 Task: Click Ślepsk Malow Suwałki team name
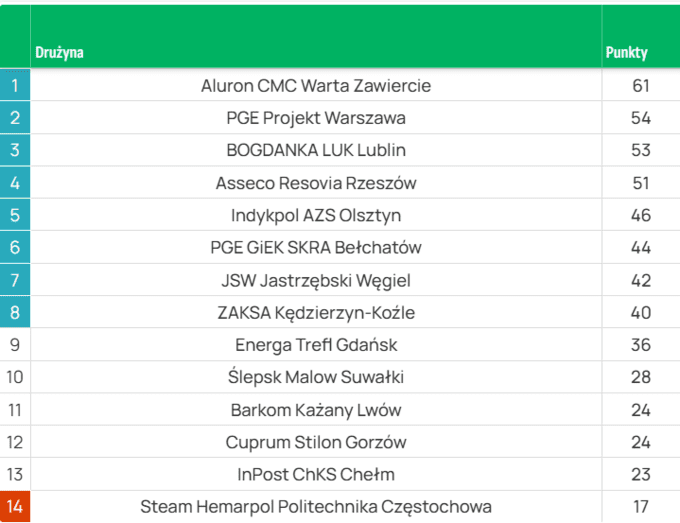[x=316, y=377]
